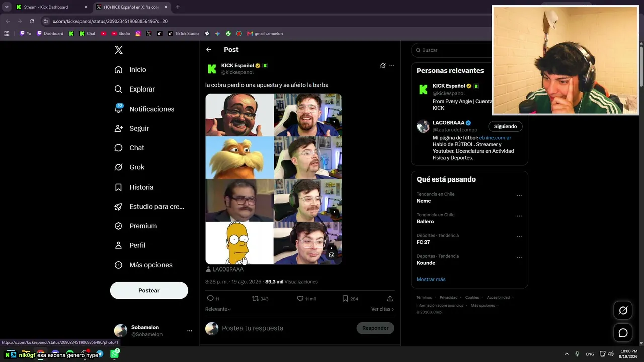644x362 pixels.
Task: Click the Grok image edit icon on photo
Action: [x=331, y=255]
